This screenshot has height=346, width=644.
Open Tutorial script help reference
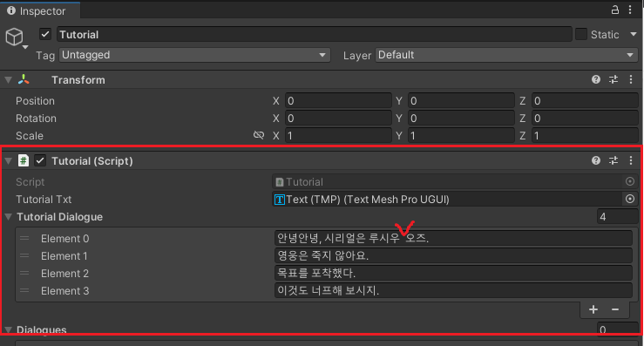[596, 160]
